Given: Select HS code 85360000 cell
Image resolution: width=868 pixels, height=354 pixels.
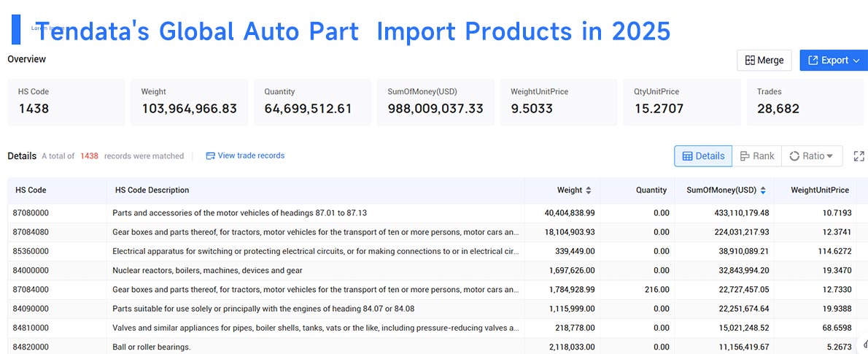Looking at the screenshot, I should click(x=32, y=252).
